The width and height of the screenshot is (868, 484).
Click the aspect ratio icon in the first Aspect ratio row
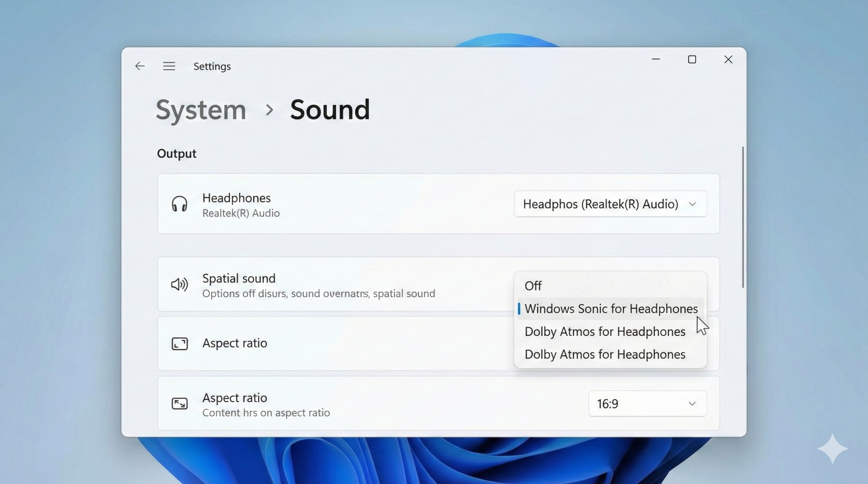(179, 343)
